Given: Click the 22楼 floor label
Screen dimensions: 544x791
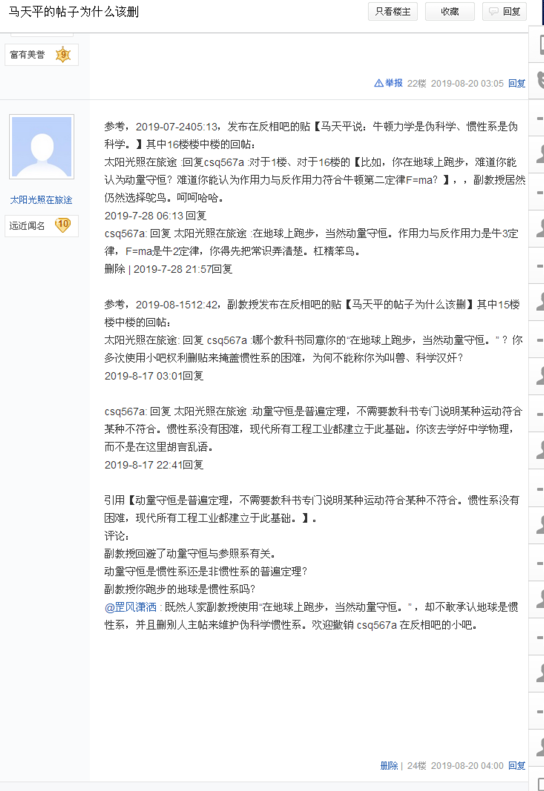Looking at the screenshot, I should [416, 83].
